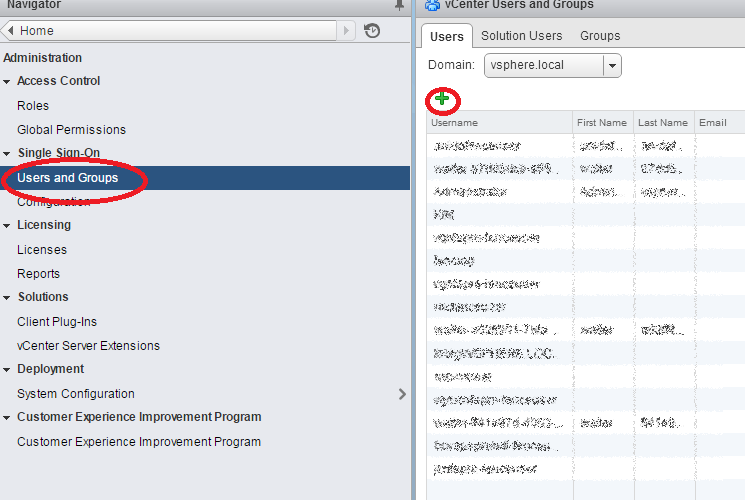Collapse the Licensing section
Viewport: 746px width, 500px height.
pos(8,226)
